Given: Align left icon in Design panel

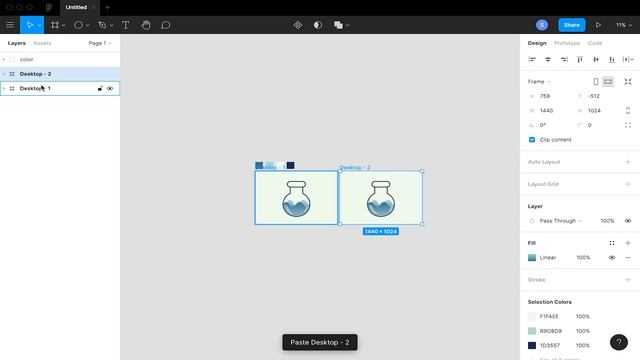Looking at the screenshot, I should click(x=532, y=60).
